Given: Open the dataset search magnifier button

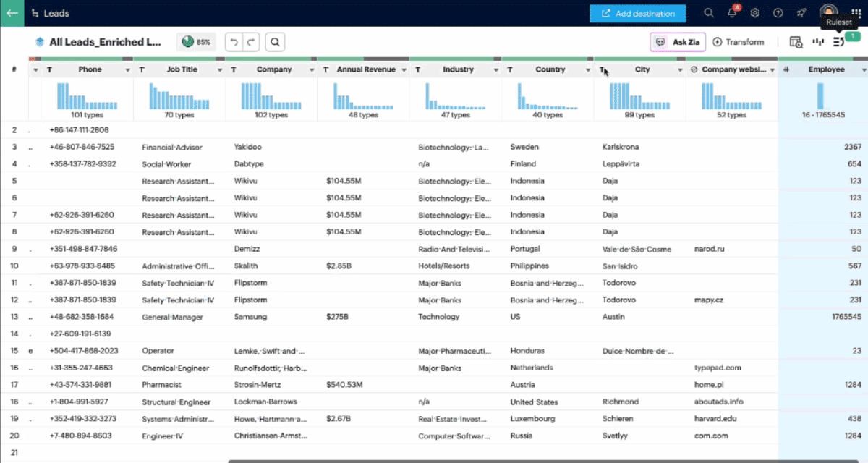Looking at the screenshot, I should click(x=276, y=42).
